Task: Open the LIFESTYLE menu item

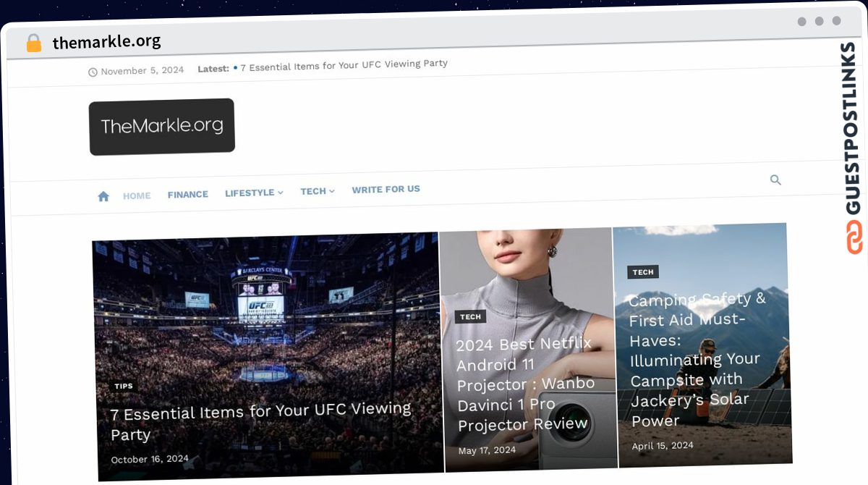Action: pyautogui.click(x=250, y=193)
